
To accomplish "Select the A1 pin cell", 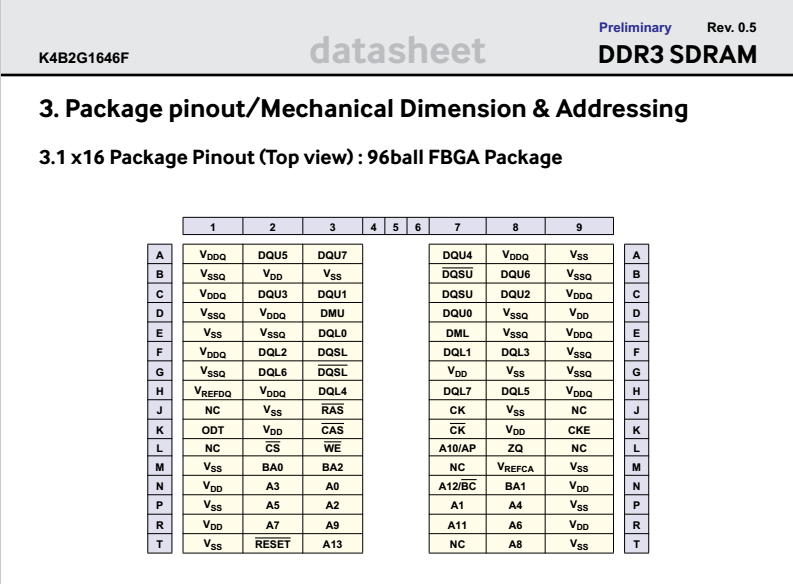I will (x=457, y=505).
